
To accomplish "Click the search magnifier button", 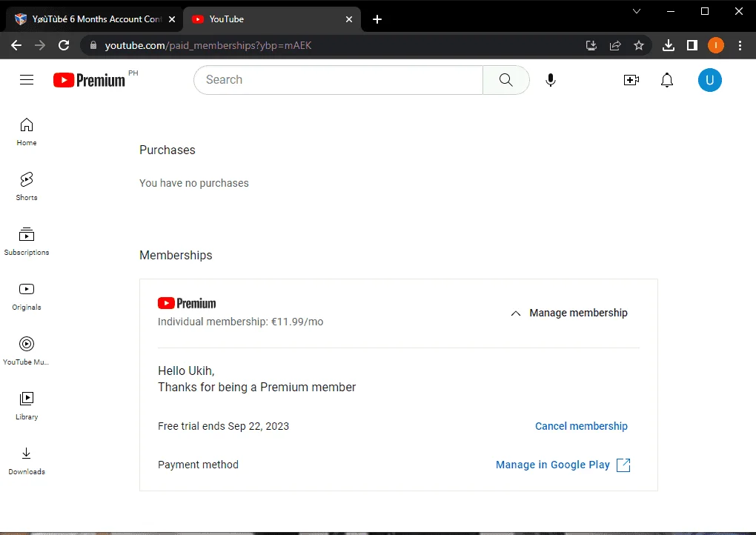I will pos(505,80).
